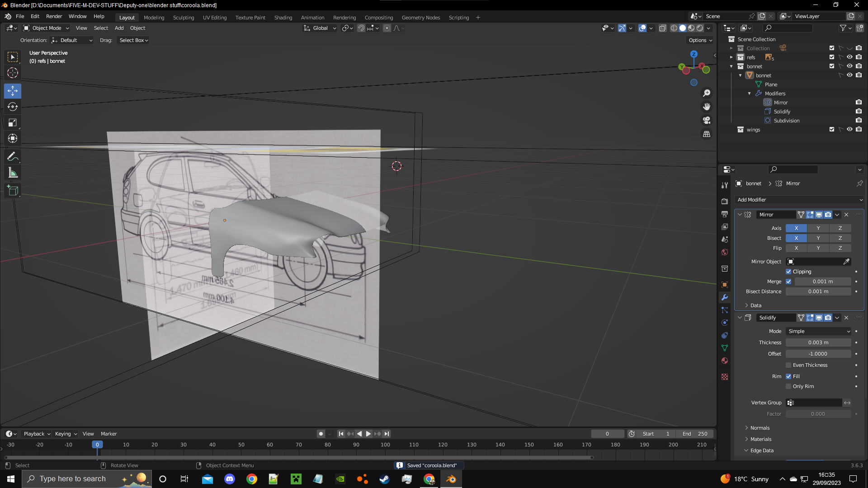The height and width of the screenshot is (488, 868).
Task: Click the pan view hand gizmo
Action: click(707, 107)
